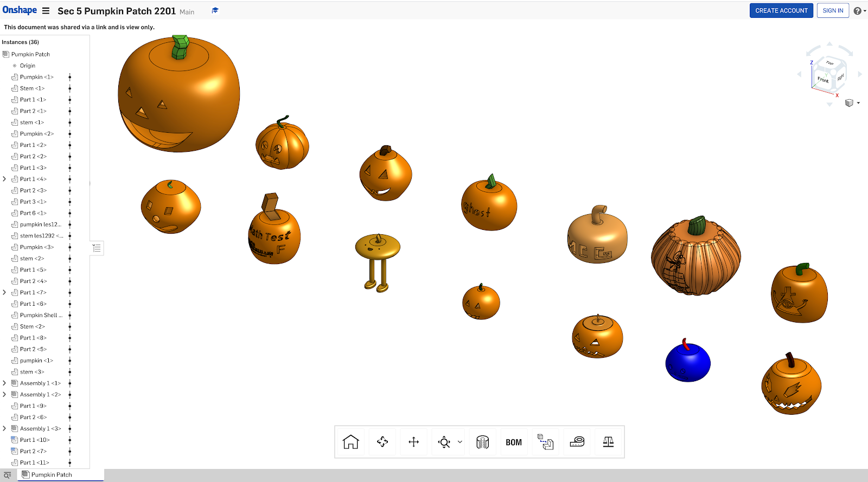Image resolution: width=868 pixels, height=482 pixels.
Task: Expand the Part 1 <4> instance
Action: tap(5, 179)
